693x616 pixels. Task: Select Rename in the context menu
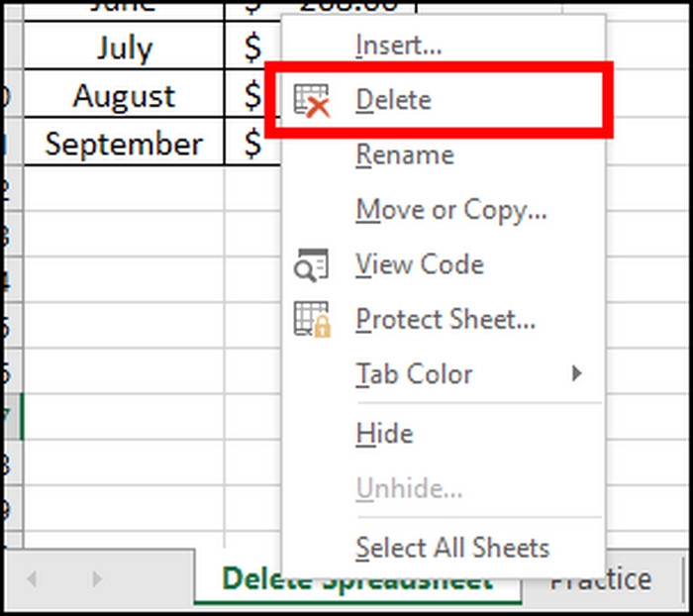point(404,154)
